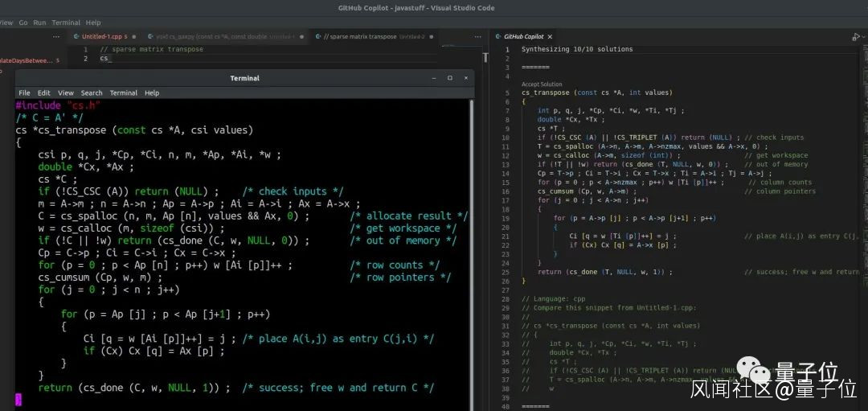The width and height of the screenshot is (868, 411).
Task: Open VS Code's Run menu
Action: (39, 23)
